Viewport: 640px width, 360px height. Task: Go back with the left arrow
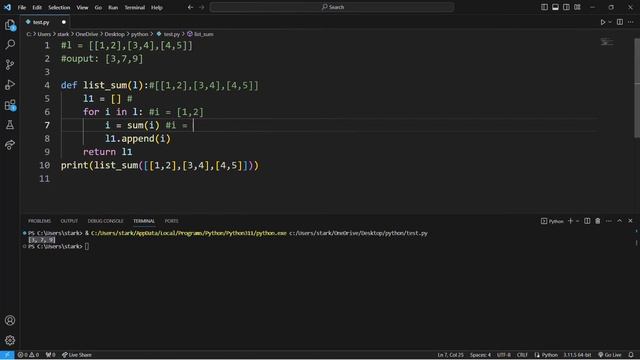click(190, 7)
